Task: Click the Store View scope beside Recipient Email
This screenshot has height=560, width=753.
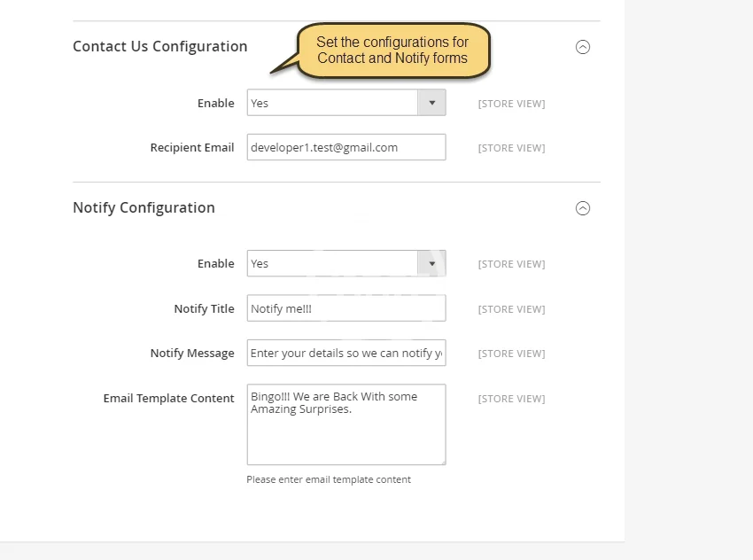Action: [511, 148]
